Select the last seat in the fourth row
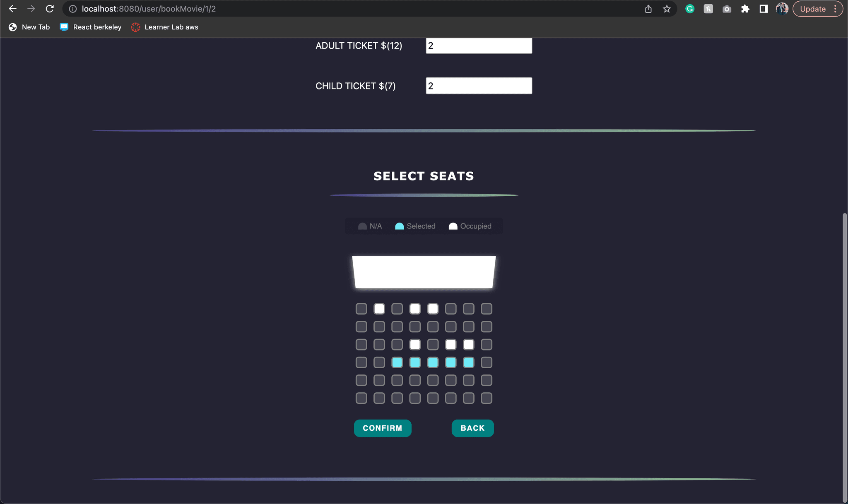The image size is (848, 504). pyautogui.click(x=487, y=362)
